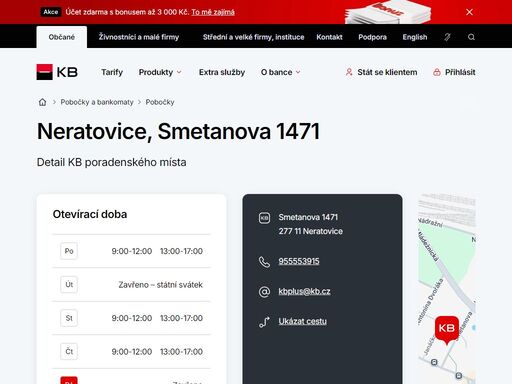Open the Kontakt menu item
Image resolution: width=512 pixels, height=384 pixels.
329,37
